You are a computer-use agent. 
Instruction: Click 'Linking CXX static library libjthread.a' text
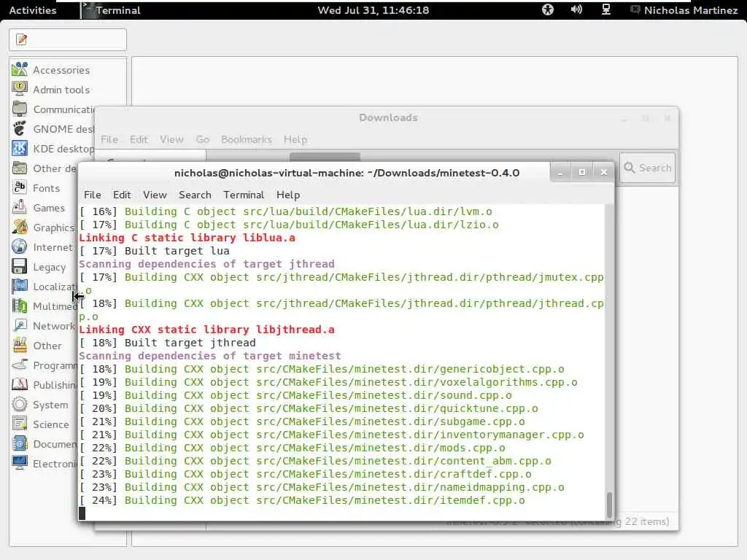(206, 330)
